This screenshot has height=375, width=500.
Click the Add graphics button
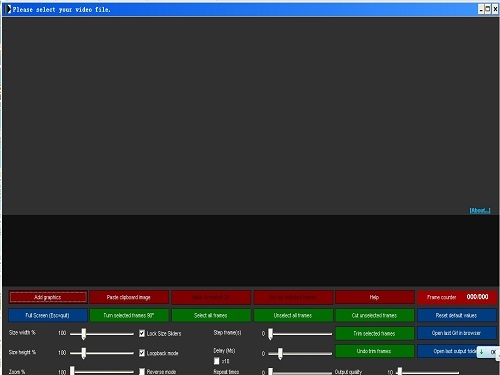[x=48, y=297]
